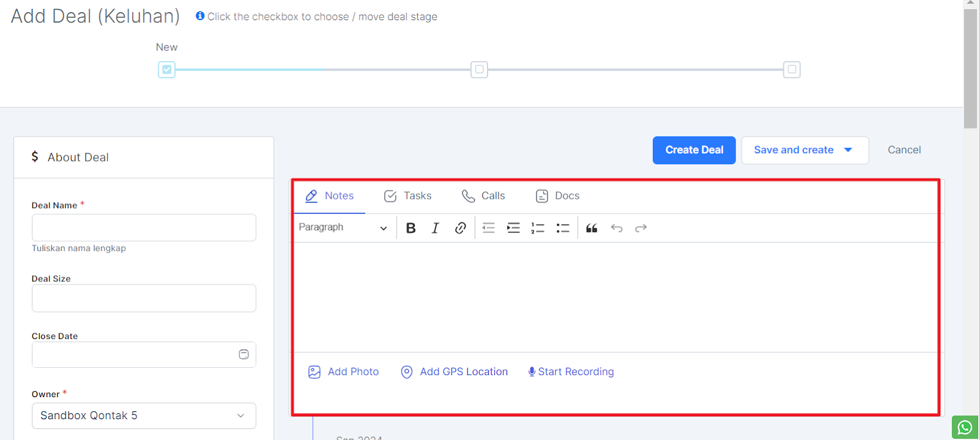Click the Deal Name input field
The height and width of the screenshot is (440, 980).
click(x=144, y=228)
